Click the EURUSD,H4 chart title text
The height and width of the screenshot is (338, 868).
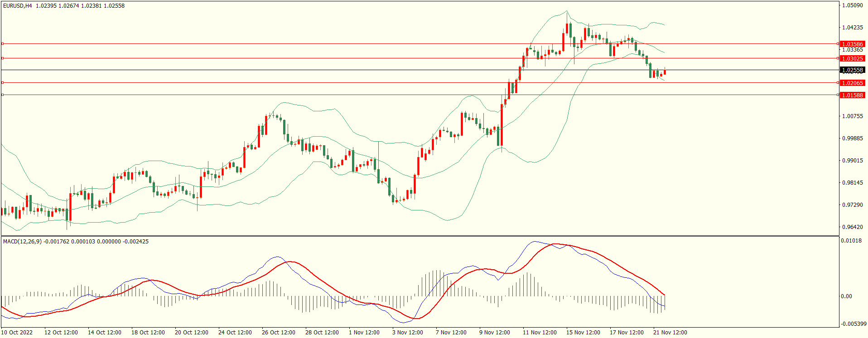[17, 6]
